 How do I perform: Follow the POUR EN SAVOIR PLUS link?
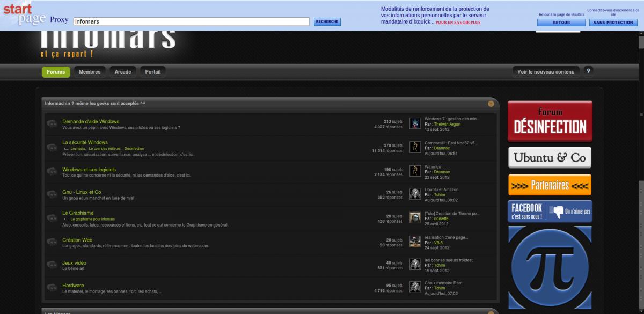coord(458,23)
